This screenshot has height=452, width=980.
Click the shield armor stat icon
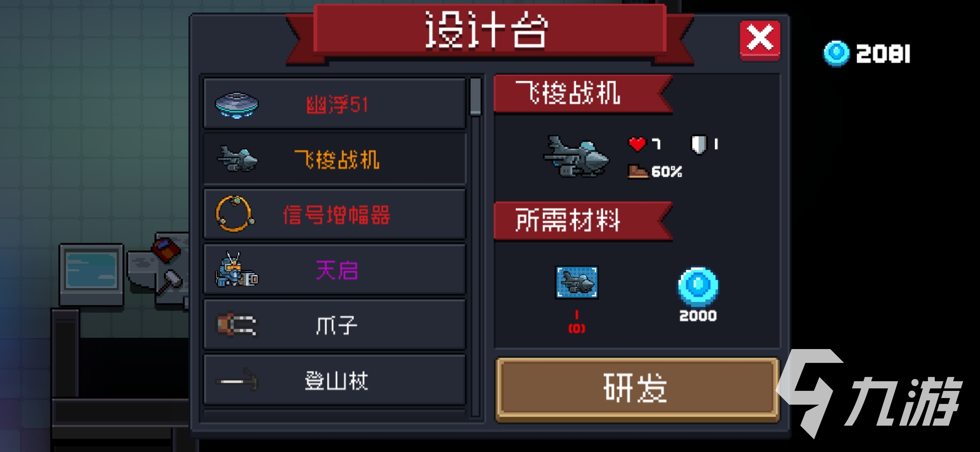[699, 144]
